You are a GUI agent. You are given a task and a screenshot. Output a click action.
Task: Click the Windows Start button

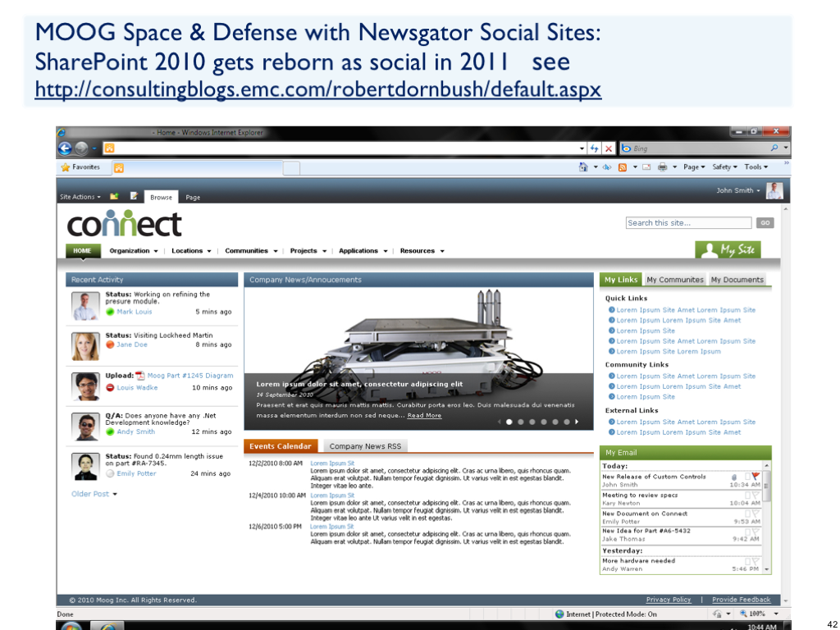pyautogui.click(x=71, y=626)
